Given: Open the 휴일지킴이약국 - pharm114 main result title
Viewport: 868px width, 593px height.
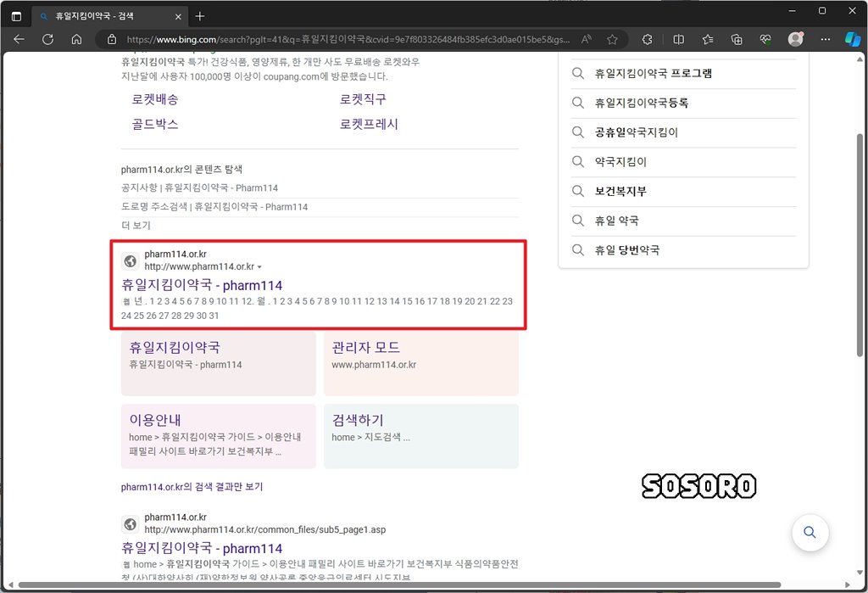Looking at the screenshot, I should (202, 285).
